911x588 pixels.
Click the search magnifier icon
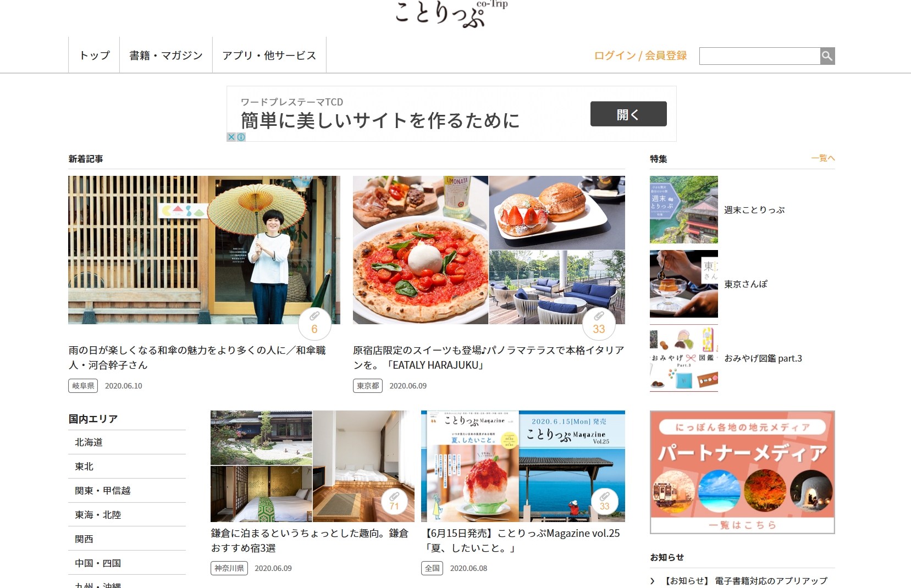point(827,56)
